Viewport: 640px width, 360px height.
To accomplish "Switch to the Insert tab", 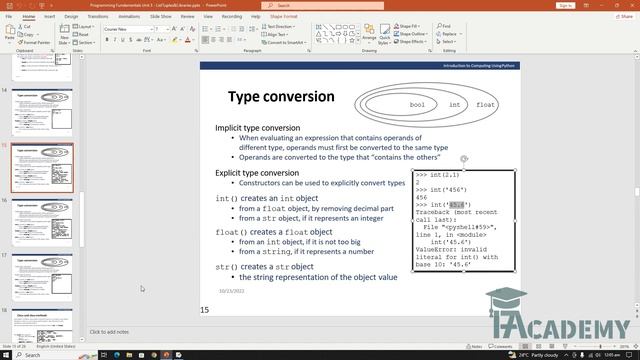I will [49, 17].
